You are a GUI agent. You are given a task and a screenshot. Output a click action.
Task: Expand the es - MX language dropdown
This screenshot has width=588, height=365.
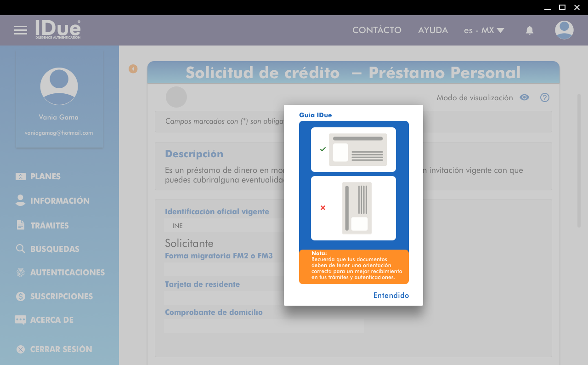484,30
